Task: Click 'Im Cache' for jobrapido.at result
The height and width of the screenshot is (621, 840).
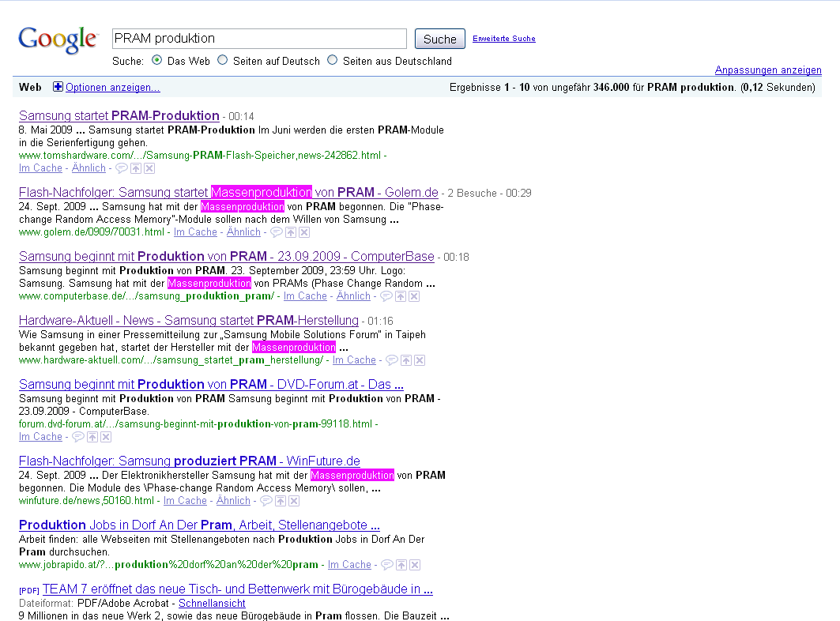Action: tap(350, 565)
